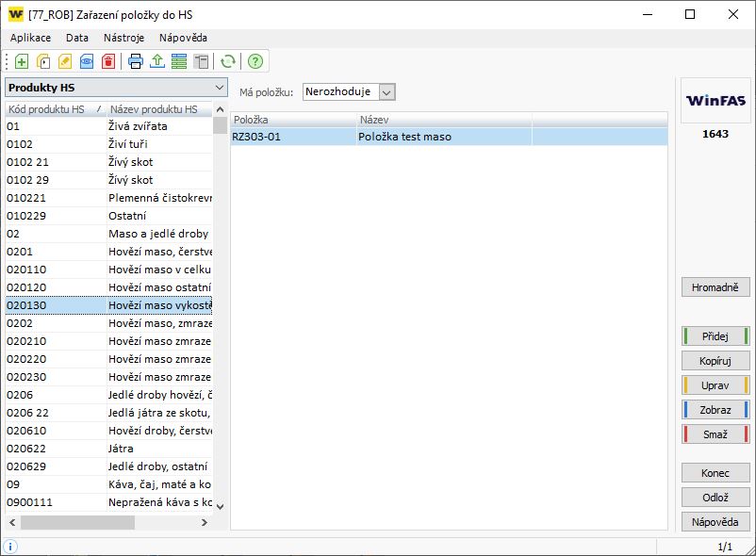Open the Nástroje menu
Viewport: 756px width, 556px height.
(123, 38)
